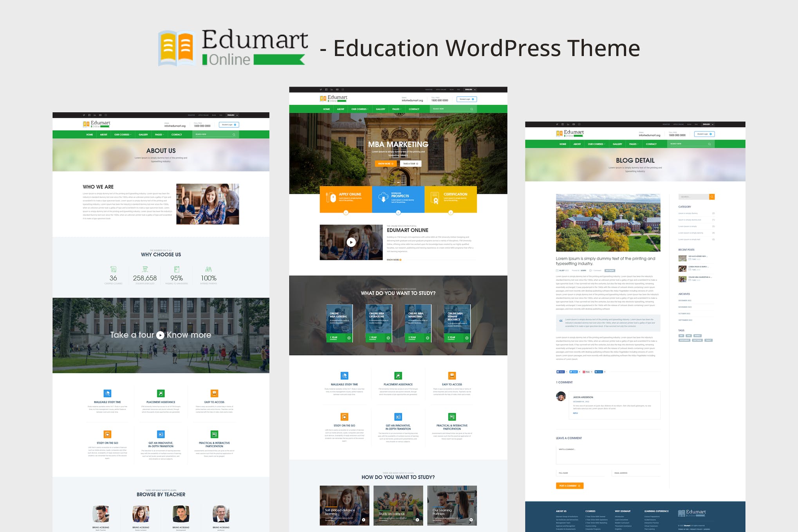Select the CONTACT navigation item
Viewport: 798px width, 532px height.
click(x=414, y=109)
